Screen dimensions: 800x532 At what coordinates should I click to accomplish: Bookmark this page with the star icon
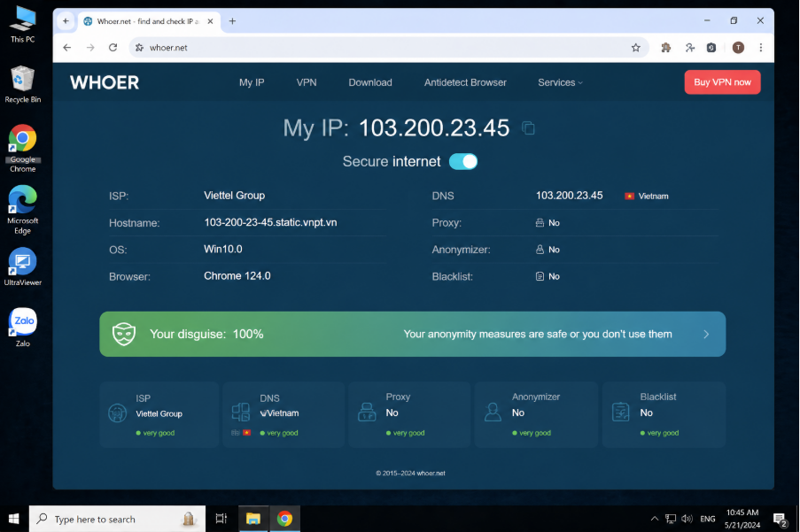click(x=636, y=48)
